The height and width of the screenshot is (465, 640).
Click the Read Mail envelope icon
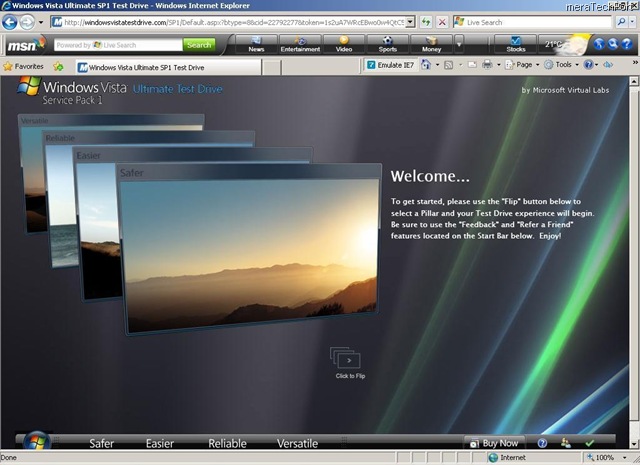click(472, 65)
